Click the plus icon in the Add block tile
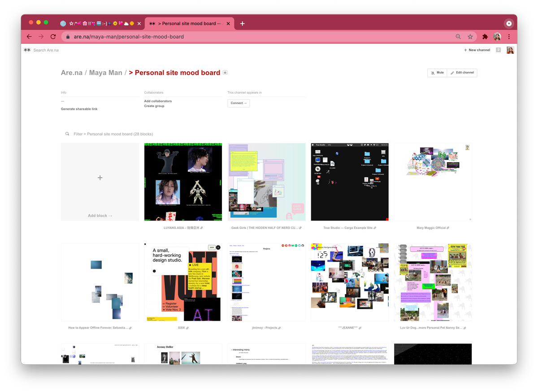This screenshot has width=538, height=392. [x=100, y=178]
